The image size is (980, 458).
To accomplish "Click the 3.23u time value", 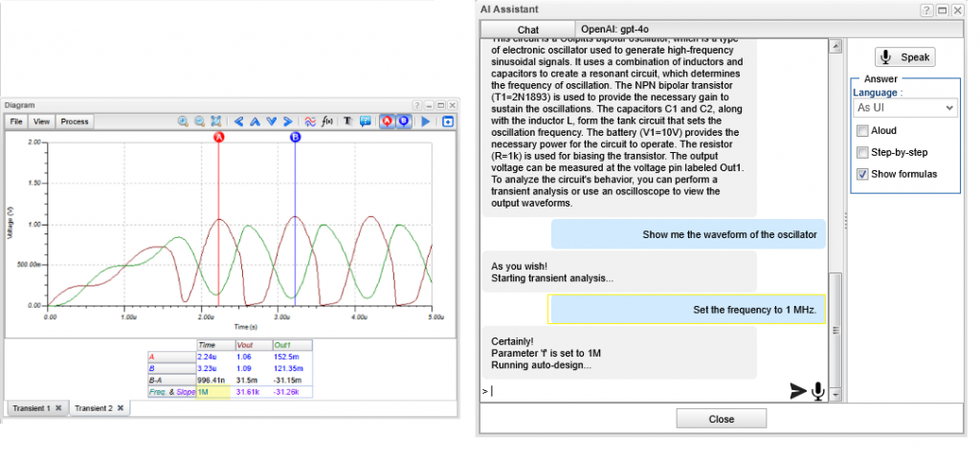I will [x=207, y=368].
